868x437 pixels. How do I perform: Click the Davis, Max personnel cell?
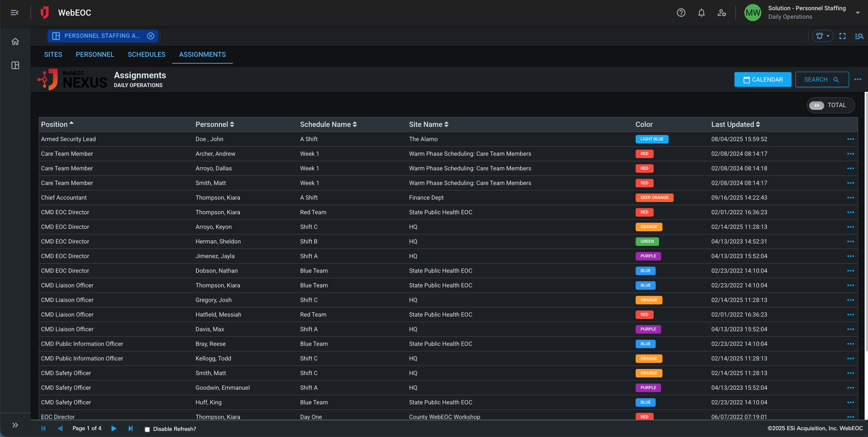(x=210, y=329)
